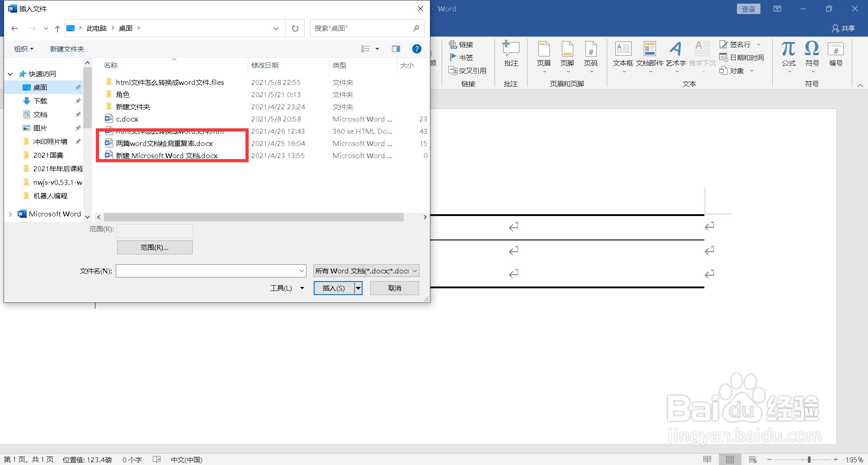Select html文件怎么转换成word文件.files folder
The height and width of the screenshot is (465, 868).
[x=170, y=82]
